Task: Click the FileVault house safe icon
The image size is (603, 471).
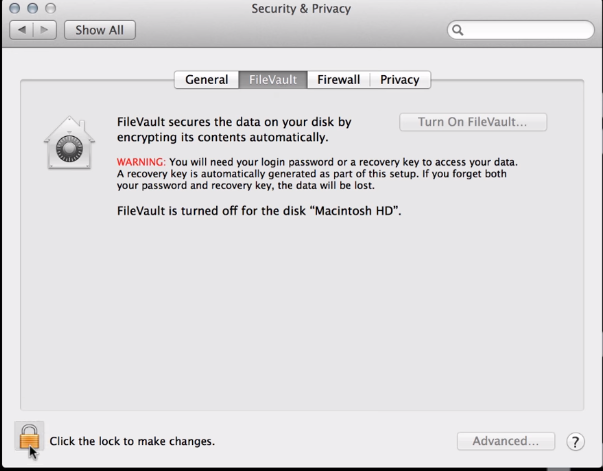Action: tap(69, 143)
